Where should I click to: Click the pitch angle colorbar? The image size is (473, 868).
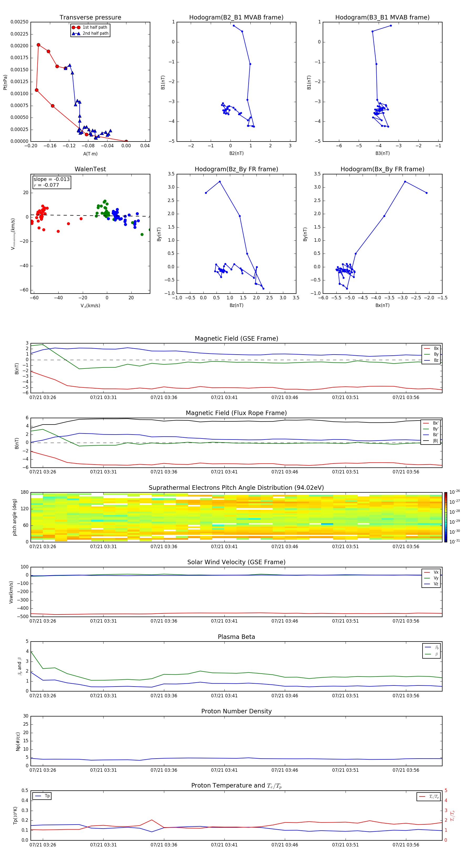[445, 517]
